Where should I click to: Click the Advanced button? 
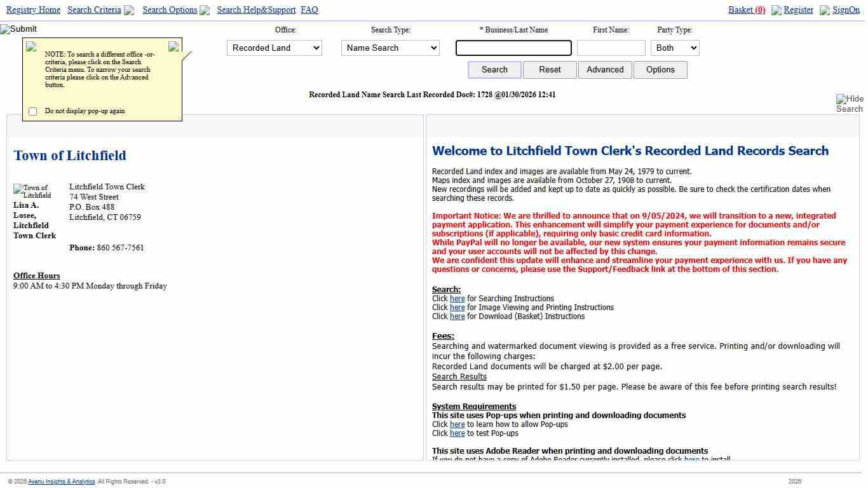click(x=604, y=70)
